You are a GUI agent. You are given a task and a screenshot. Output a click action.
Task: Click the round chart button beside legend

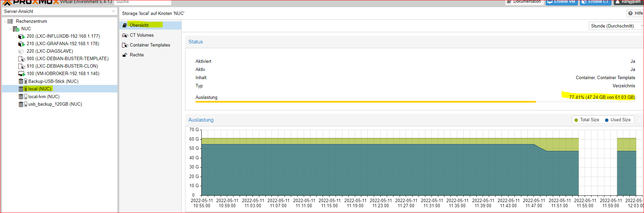(640, 120)
